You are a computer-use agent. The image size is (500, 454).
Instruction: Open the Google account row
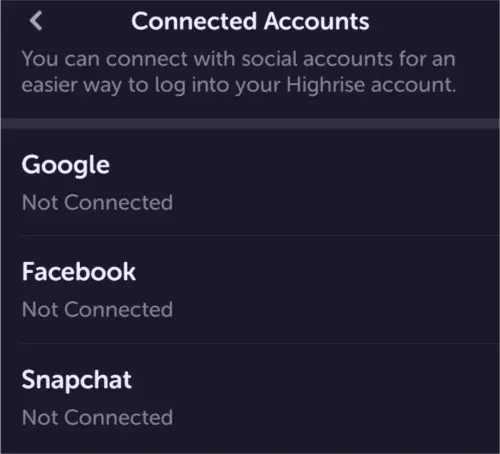pyautogui.click(x=250, y=182)
